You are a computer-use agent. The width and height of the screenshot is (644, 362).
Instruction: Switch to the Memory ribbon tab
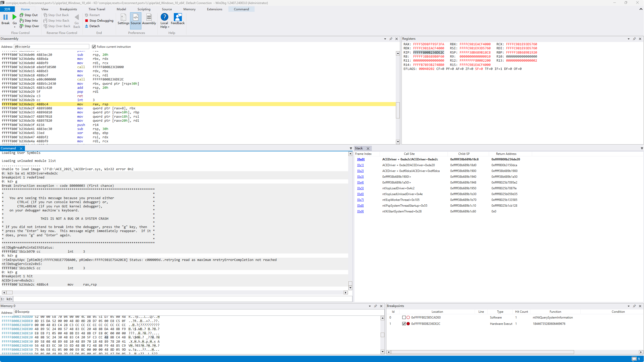pos(189,9)
